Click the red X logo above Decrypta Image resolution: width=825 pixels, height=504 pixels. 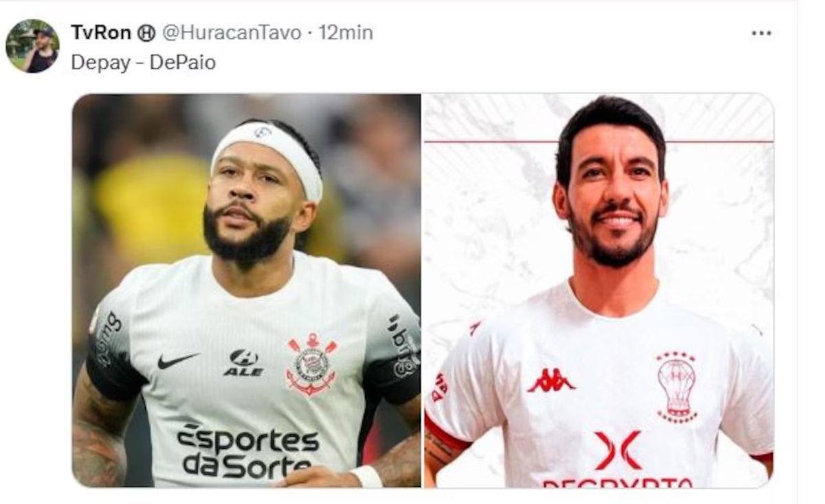617,450
